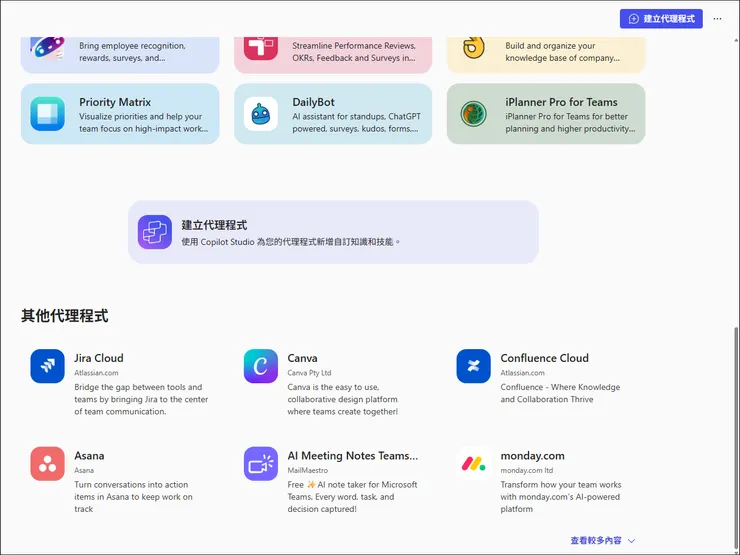This screenshot has height=555, width=740.
Task: Open the DailyBot robot icon
Action: (x=261, y=114)
